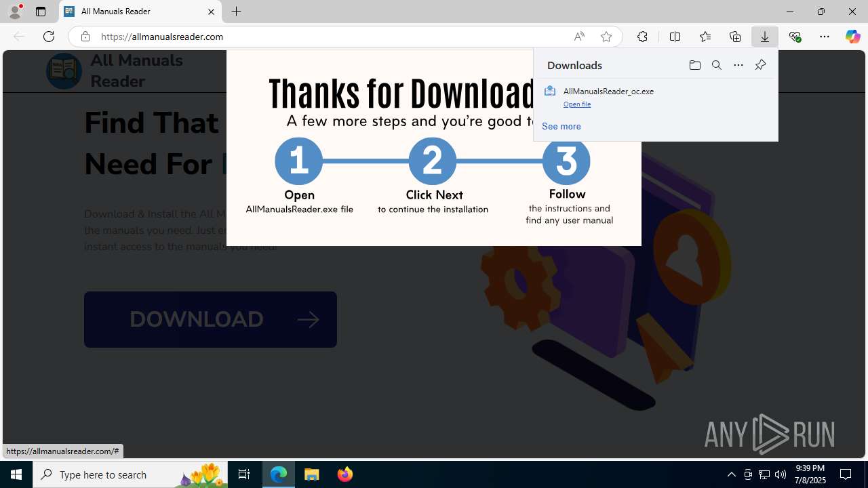Screen dimensions: 868x488
Task: Open Browser essentials icon
Action: [x=795, y=37]
